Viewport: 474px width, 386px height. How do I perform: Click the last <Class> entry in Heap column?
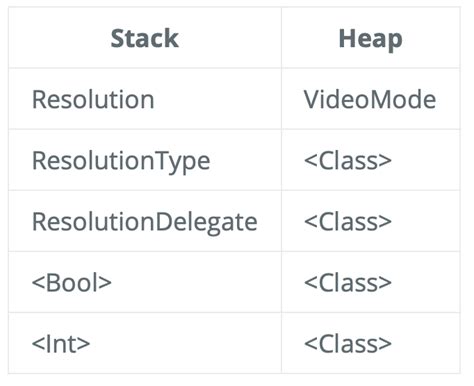tap(348, 344)
